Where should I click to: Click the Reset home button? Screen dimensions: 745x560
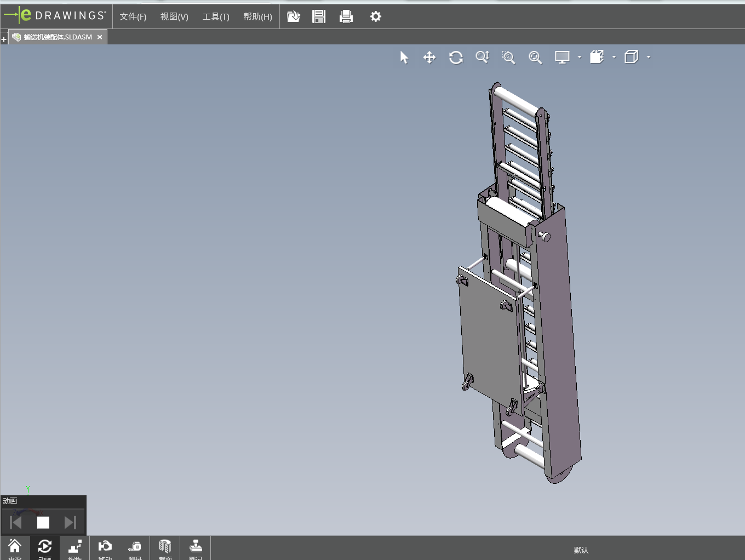point(15,548)
